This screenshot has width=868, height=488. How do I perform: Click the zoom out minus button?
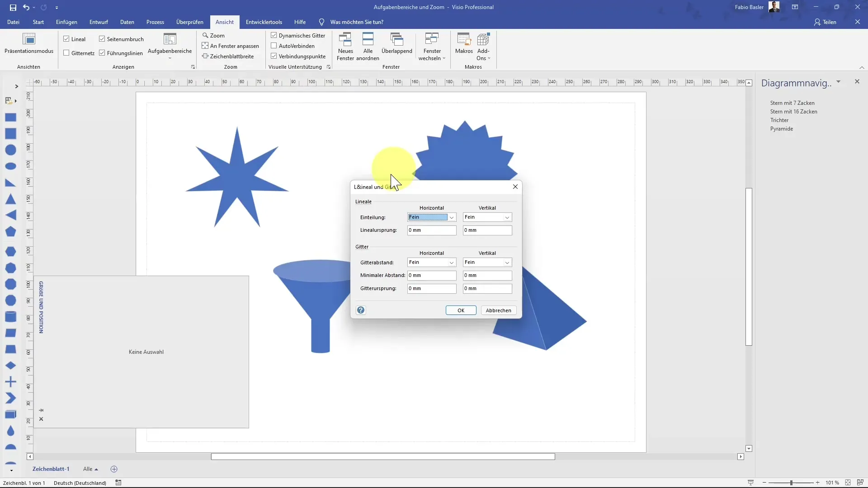[x=764, y=483]
